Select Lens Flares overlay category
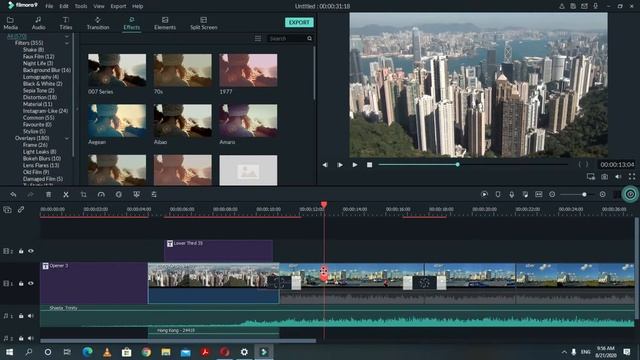The width and height of the screenshot is (640, 360). click(41, 165)
